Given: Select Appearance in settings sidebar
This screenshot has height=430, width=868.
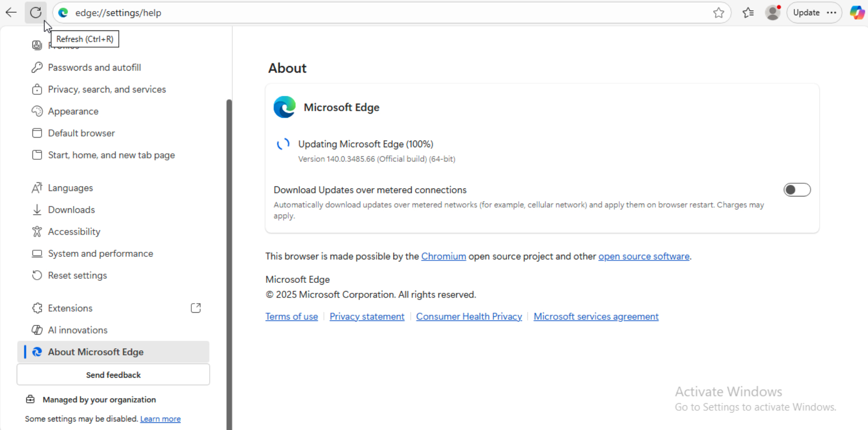Looking at the screenshot, I should 73,111.
